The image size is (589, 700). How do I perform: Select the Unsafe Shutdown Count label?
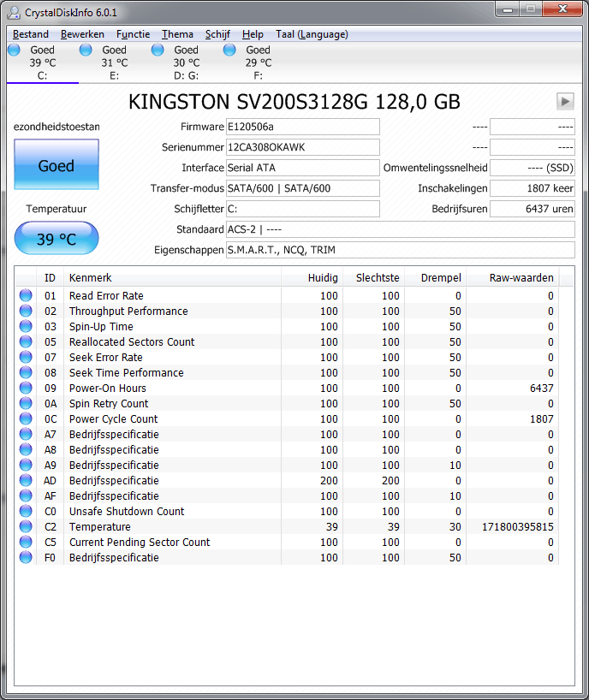coord(127,511)
